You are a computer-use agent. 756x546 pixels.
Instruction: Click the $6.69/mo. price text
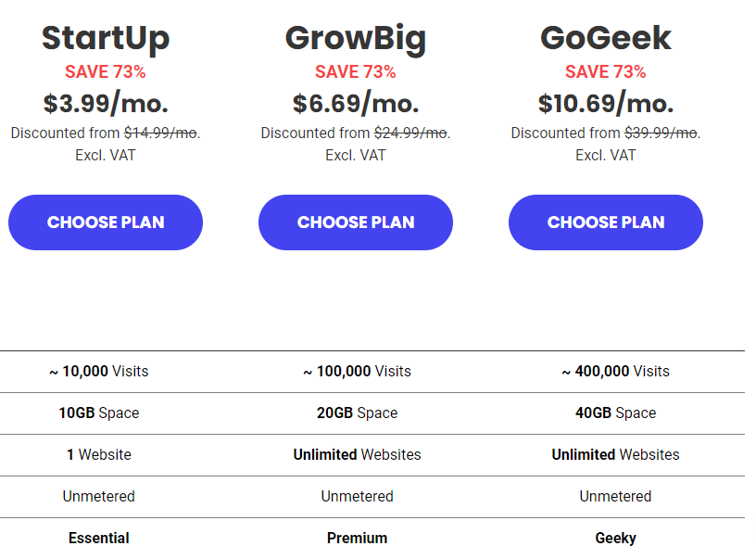coord(356,103)
